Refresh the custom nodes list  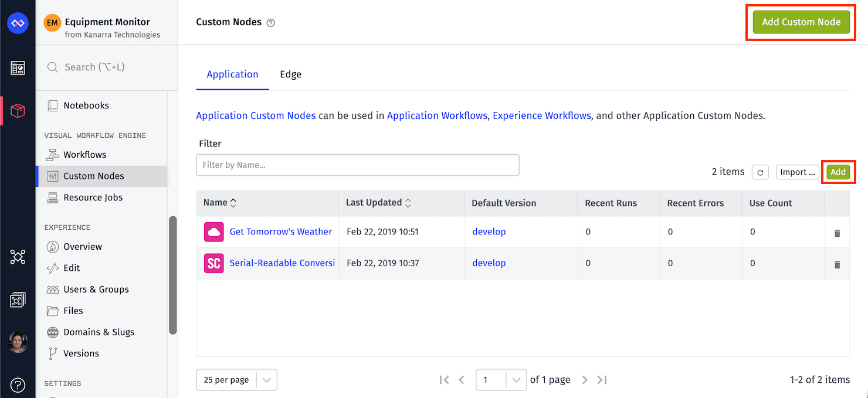(760, 172)
